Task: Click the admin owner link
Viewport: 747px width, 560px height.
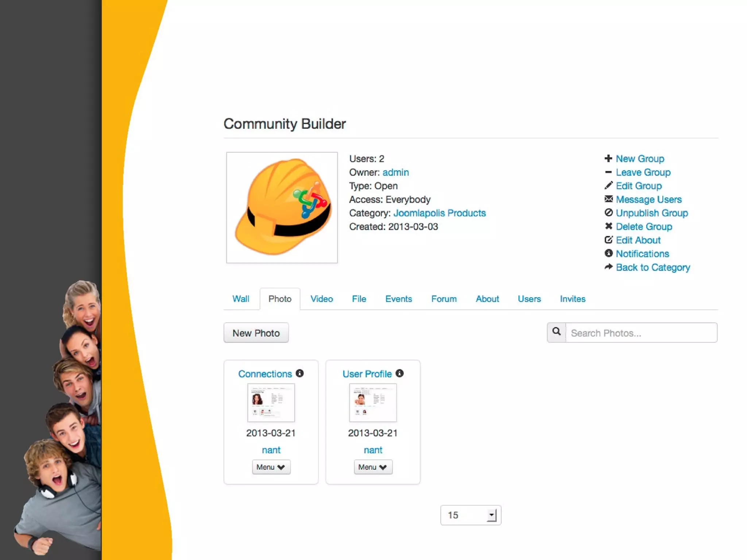Action: tap(395, 172)
